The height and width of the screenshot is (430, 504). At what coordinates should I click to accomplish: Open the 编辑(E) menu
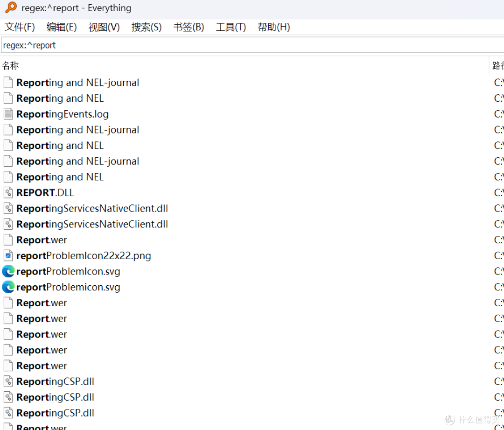(62, 27)
